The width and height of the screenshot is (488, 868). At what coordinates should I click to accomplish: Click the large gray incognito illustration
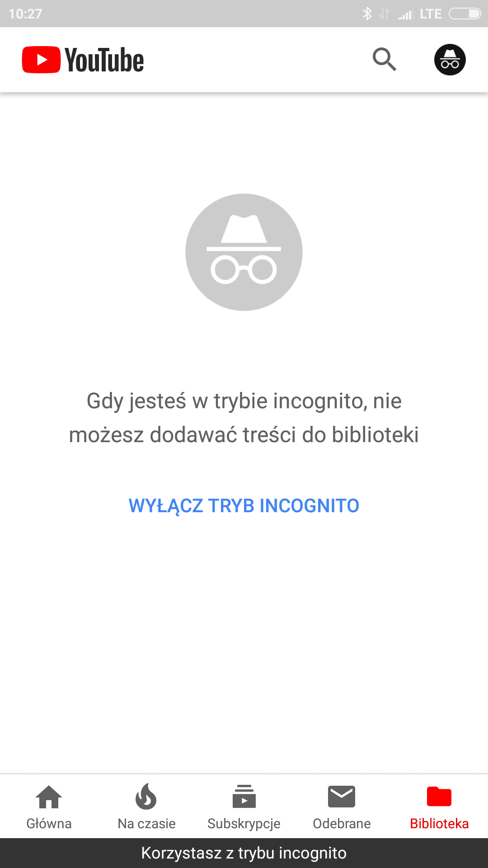click(244, 252)
